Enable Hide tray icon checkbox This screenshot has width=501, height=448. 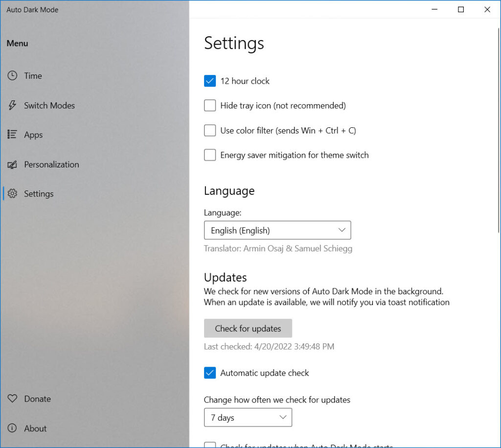coord(210,106)
